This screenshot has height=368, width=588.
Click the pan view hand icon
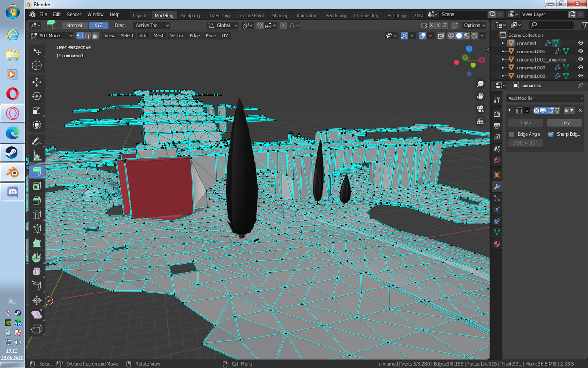[x=480, y=96]
